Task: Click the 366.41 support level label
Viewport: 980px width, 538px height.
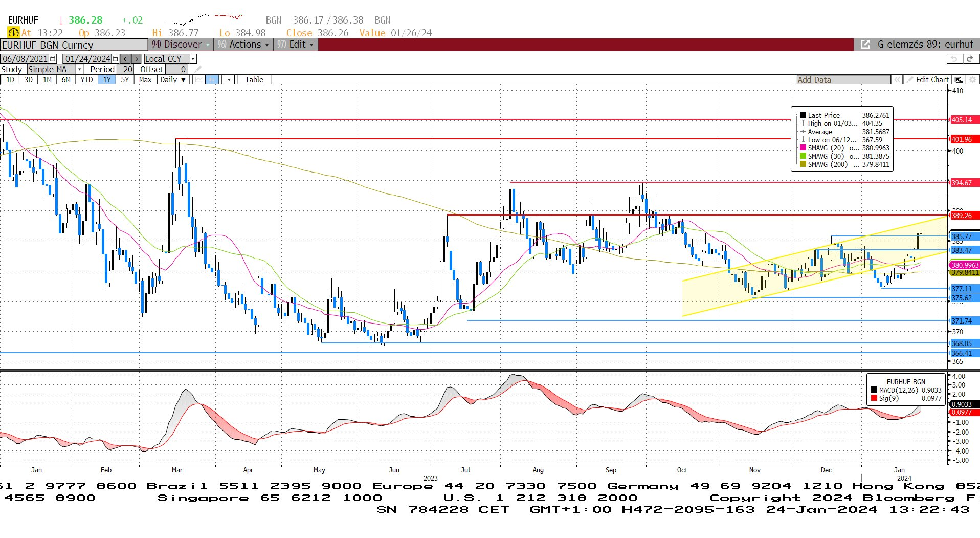Action: [964, 353]
